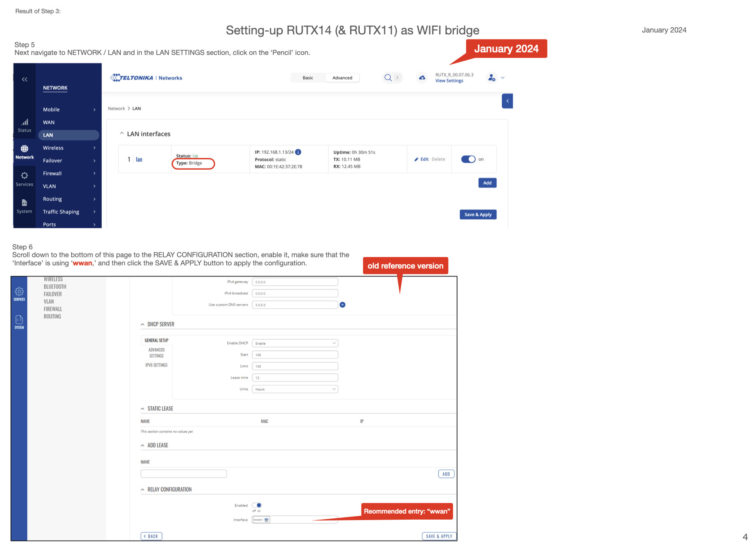This screenshot has height=547, width=756.
Task: Click the Add interface button
Action: (x=487, y=183)
